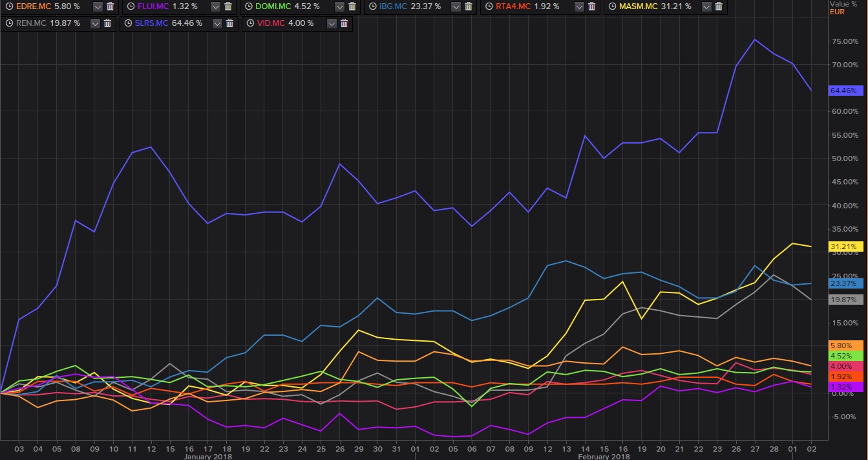Screen dimensions: 868x460
Task: Open dropdown arrow for DOMI.MC
Action: tap(339, 6)
